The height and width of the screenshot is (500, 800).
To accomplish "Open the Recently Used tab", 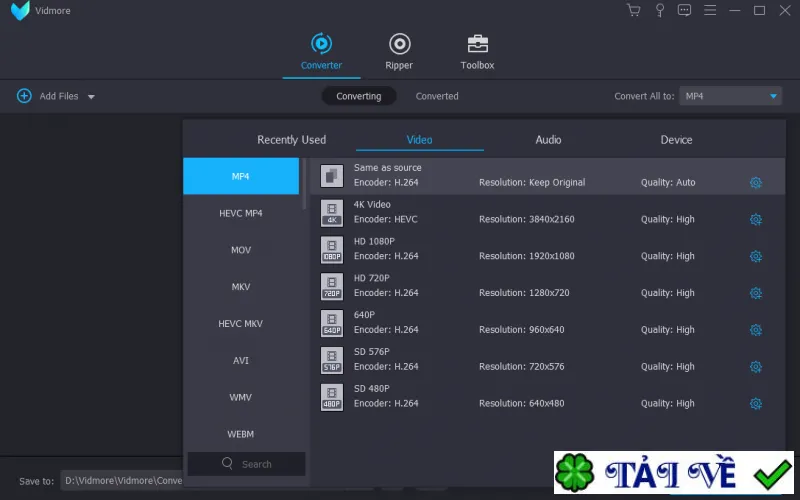I will (x=291, y=140).
